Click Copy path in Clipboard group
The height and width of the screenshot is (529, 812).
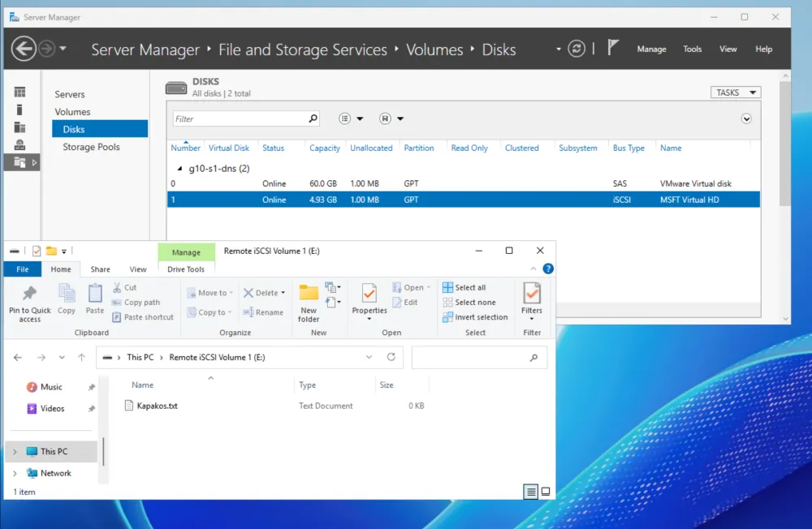point(136,303)
